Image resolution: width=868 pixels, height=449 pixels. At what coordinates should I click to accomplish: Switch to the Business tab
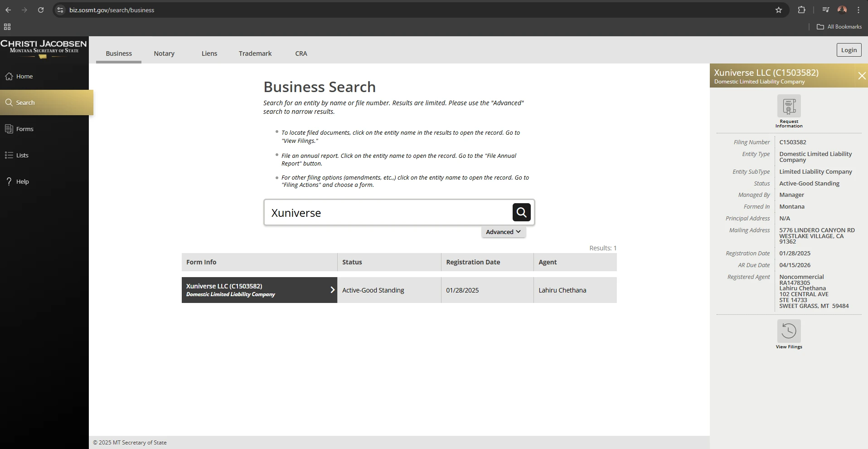119,54
